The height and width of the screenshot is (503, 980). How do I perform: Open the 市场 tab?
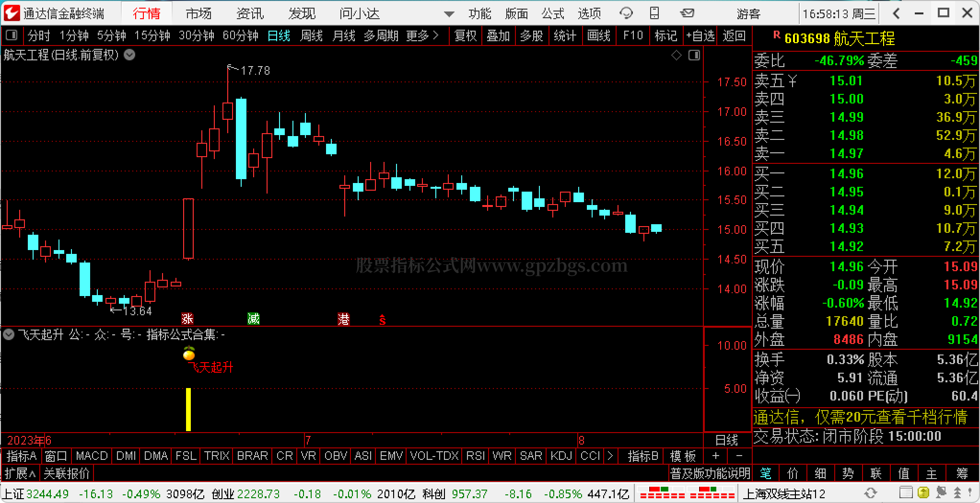[198, 13]
